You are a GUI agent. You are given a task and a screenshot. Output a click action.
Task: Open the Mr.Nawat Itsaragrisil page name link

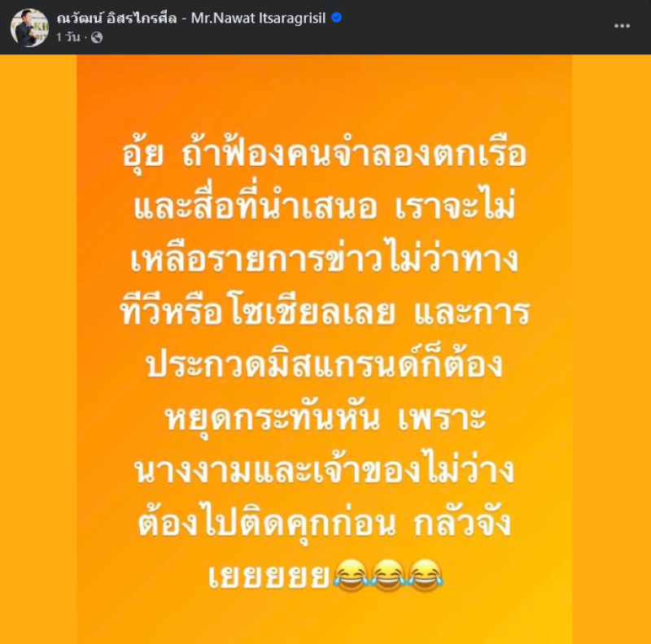(258, 18)
